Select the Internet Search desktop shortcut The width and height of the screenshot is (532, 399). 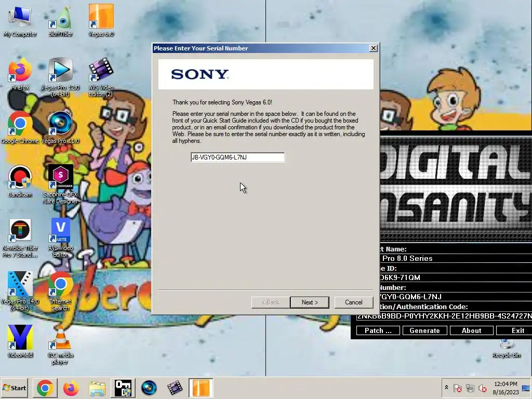[x=60, y=292]
